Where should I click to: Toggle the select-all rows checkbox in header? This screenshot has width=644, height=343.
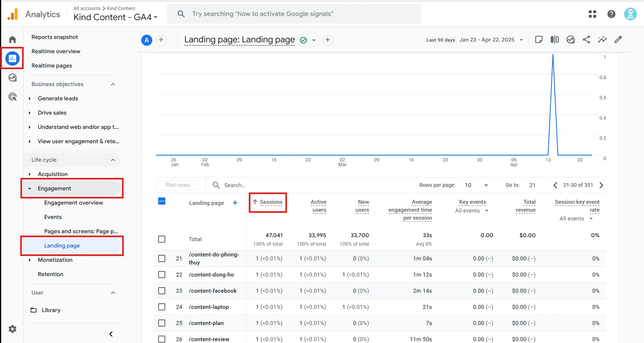coord(162,201)
